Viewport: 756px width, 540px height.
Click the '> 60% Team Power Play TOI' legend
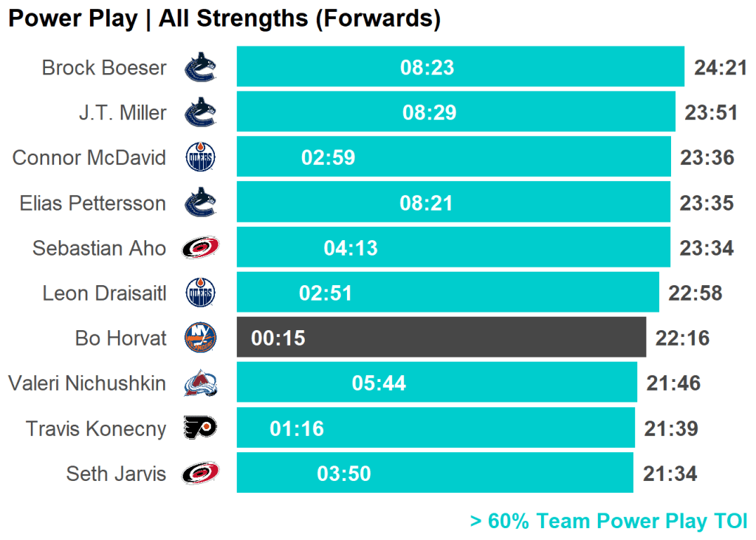pyautogui.click(x=608, y=521)
